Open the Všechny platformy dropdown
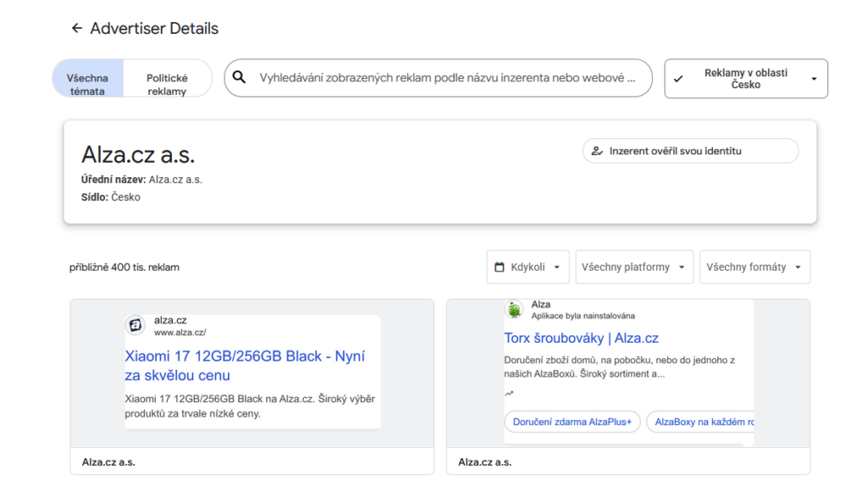 tap(633, 267)
